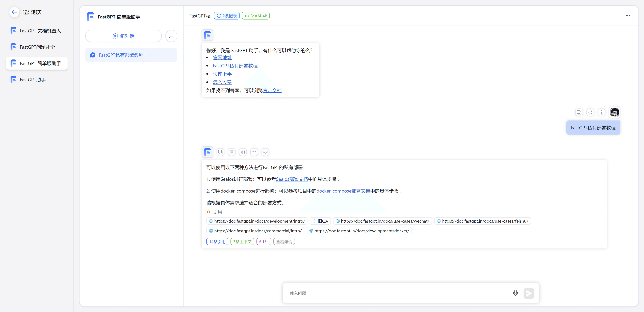Screen dimensions: 644x312
Task: Expand the 14条引用 citations tag
Action: (x=217, y=242)
